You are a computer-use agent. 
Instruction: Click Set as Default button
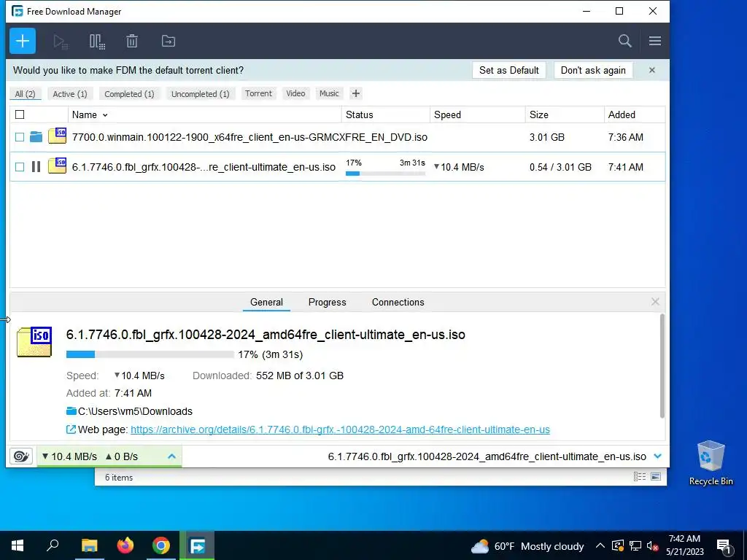[x=508, y=70]
